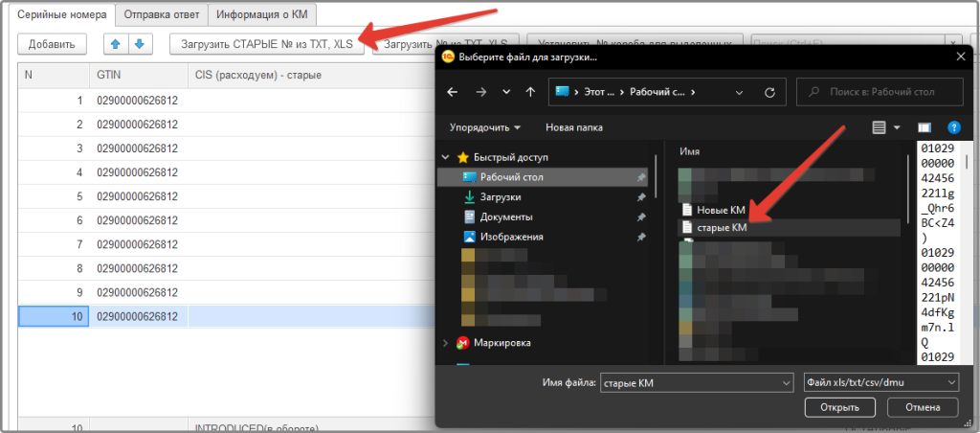
Task: Click the 1C logo in dialog title
Action: tap(448, 57)
